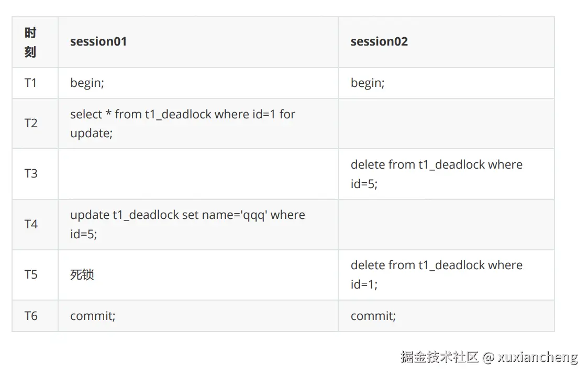
Task: Click the select for update statement
Action: [183, 123]
